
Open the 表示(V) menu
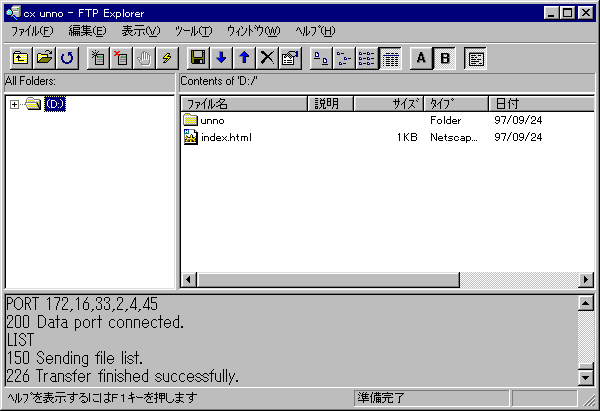(x=140, y=31)
